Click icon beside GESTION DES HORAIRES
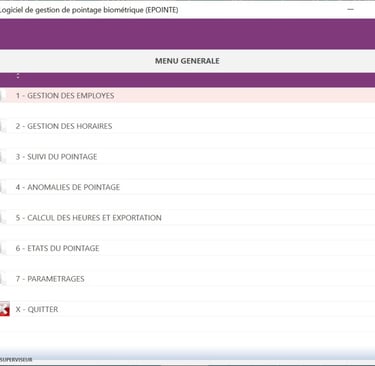The height and width of the screenshot is (366, 375). coord(3,126)
